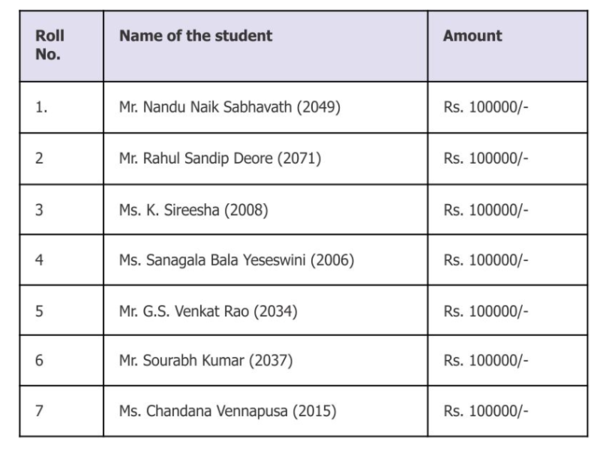Click roll number 4 cell
Image resolution: width=600 pixels, height=450 pixels.
click(x=39, y=261)
